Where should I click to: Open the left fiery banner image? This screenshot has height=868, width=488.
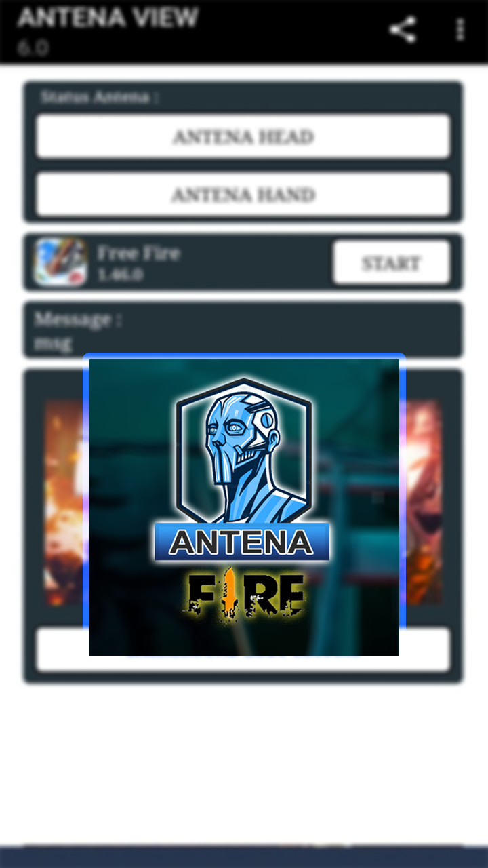(x=64, y=502)
